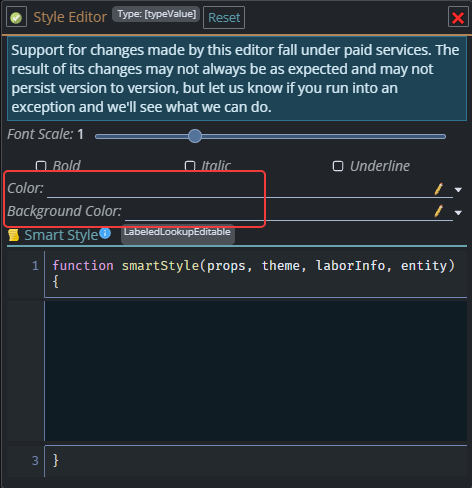Enable the Italic checkbox
This screenshot has height=488, width=472.
tap(190, 166)
